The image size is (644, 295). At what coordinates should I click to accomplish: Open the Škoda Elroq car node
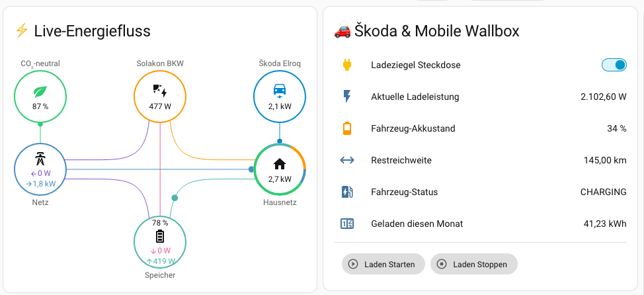click(x=280, y=96)
